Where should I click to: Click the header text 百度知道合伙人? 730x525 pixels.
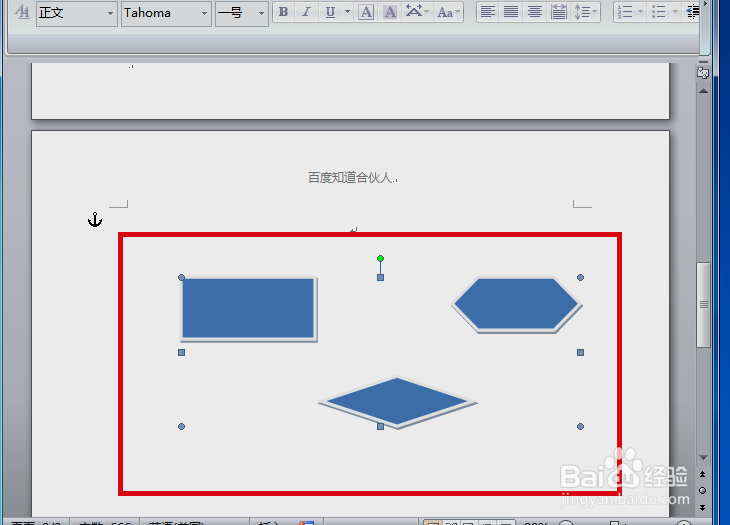pyautogui.click(x=351, y=177)
